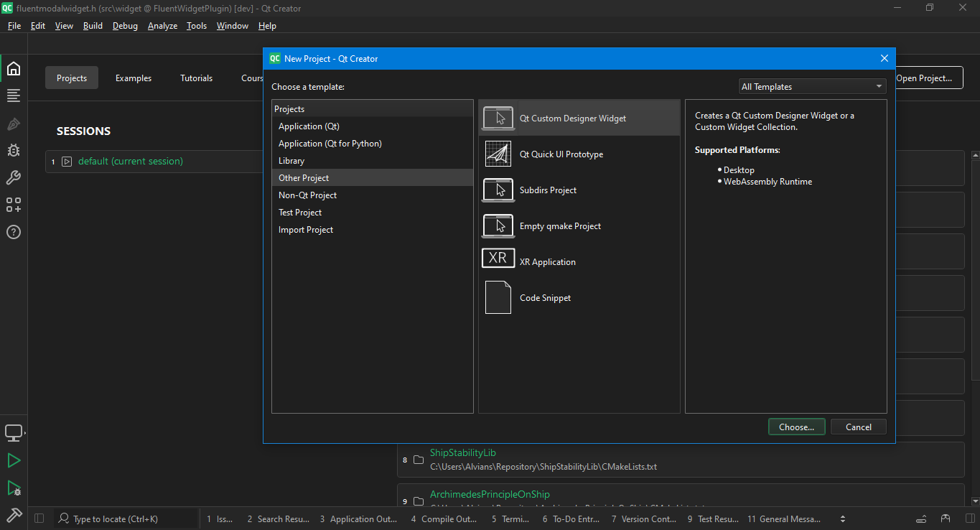Select the XR Application template
The width and height of the screenshot is (980, 530).
point(579,262)
